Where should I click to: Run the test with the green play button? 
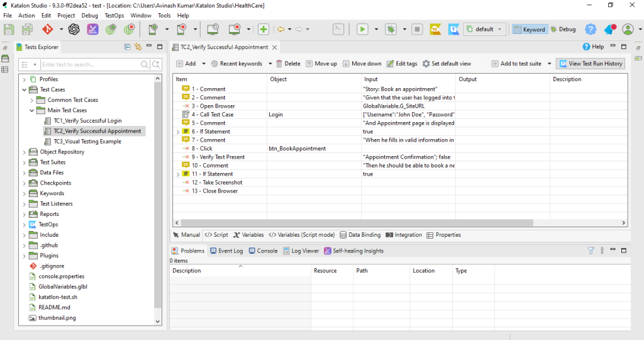pos(362,29)
